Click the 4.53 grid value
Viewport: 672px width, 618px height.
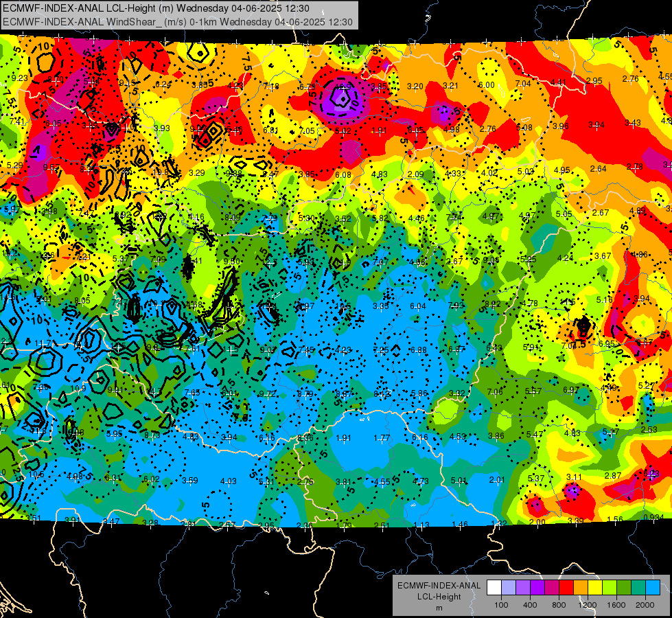pos(458,437)
